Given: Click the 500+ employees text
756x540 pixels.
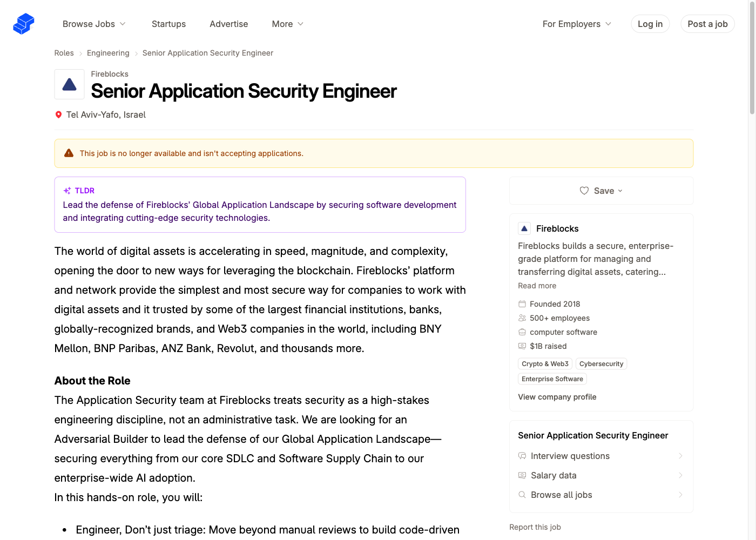Looking at the screenshot, I should click(559, 318).
